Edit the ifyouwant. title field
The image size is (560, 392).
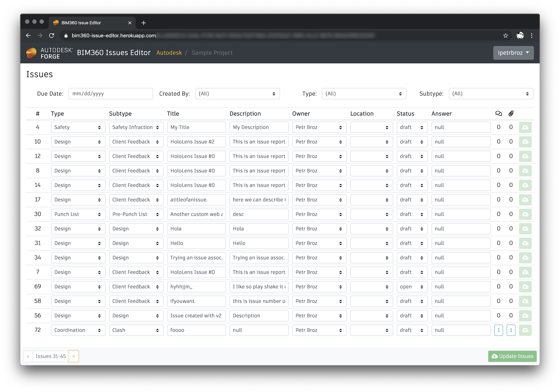pos(196,301)
